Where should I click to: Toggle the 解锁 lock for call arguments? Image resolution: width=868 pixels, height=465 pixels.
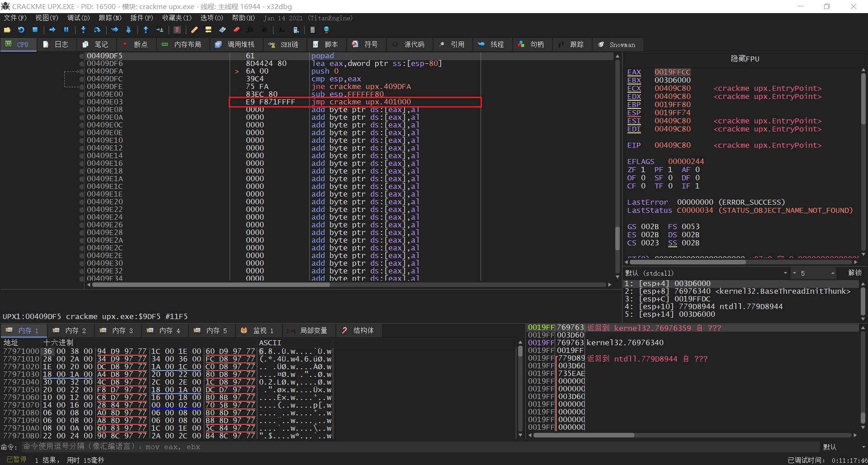point(854,273)
